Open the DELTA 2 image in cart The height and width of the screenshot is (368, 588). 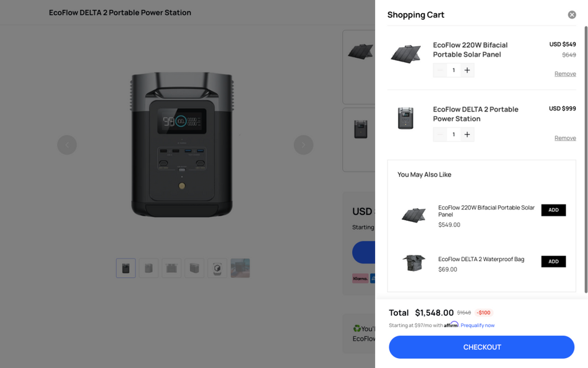405,118
